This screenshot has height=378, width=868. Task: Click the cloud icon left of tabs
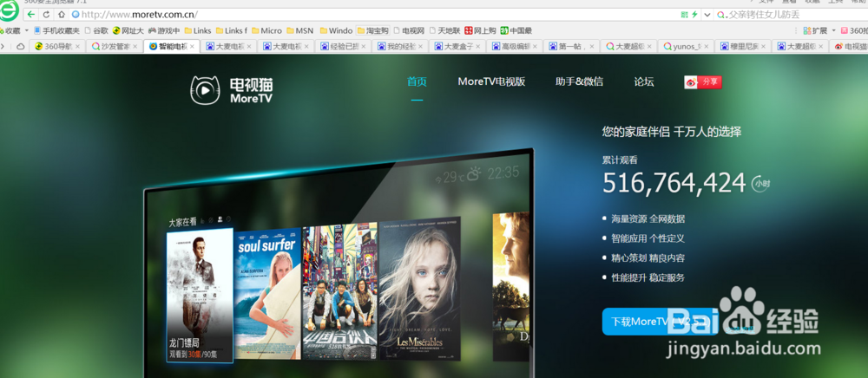click(x=21, y=47)
